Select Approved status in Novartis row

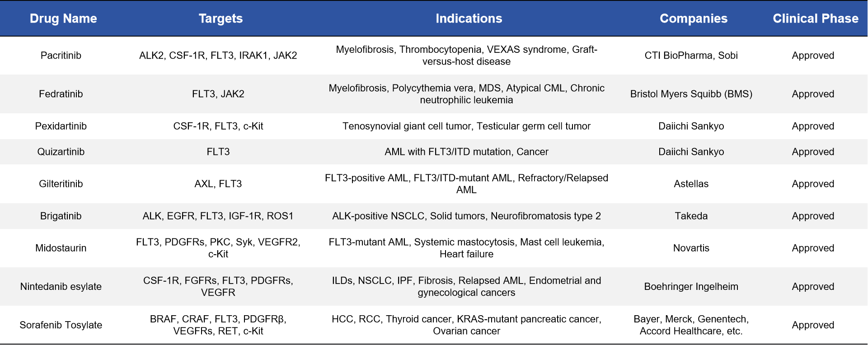tap(813, 248)
